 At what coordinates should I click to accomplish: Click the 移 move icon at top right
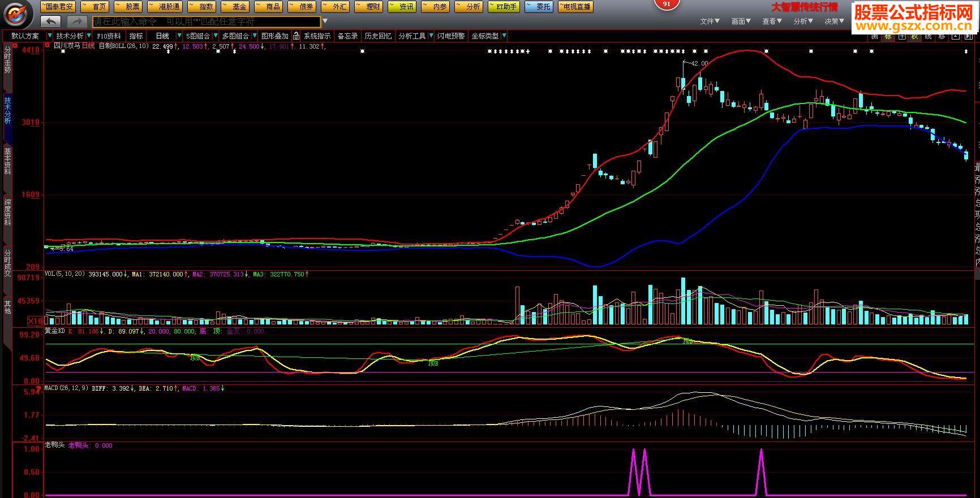(x=942, y=36)
